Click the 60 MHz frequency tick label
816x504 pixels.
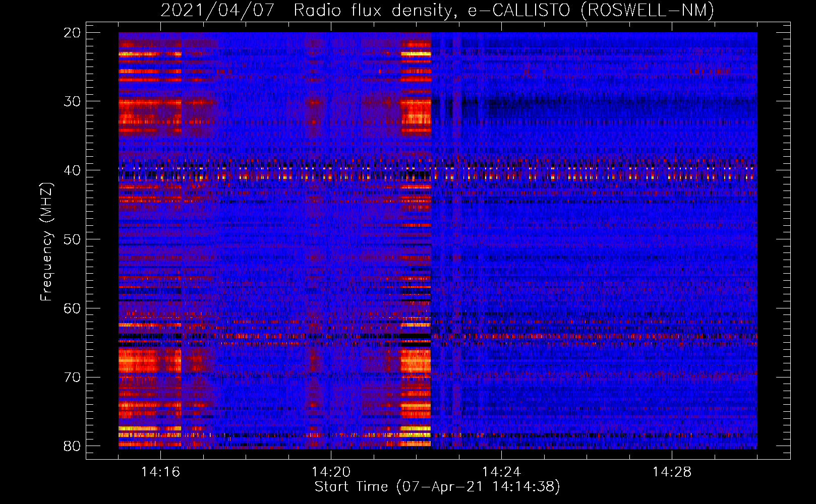(x=72, y=308)
